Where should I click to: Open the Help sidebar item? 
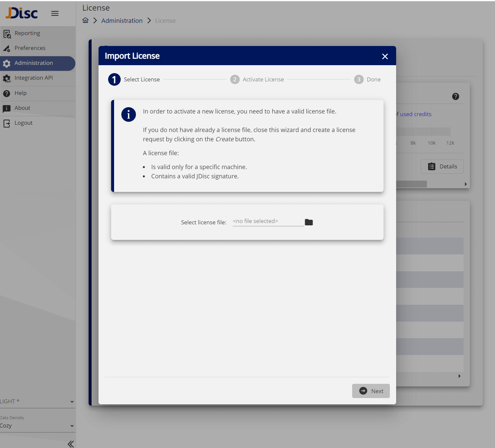[21, 93]
